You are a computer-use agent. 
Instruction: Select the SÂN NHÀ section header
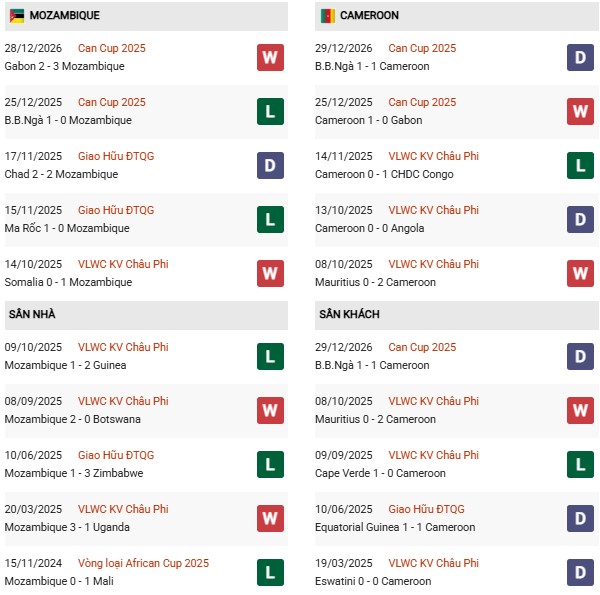point(32,314)
